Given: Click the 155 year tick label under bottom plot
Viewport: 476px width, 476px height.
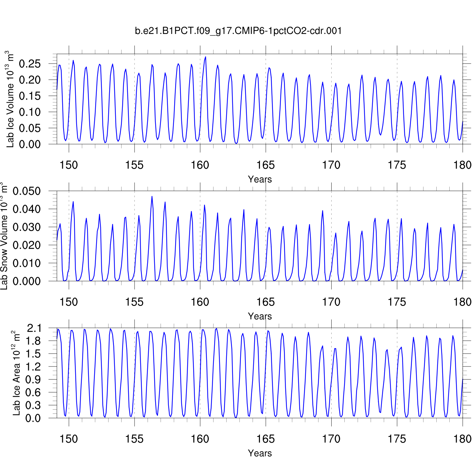Looking at the screenshot, I should [x=134, y=439].
